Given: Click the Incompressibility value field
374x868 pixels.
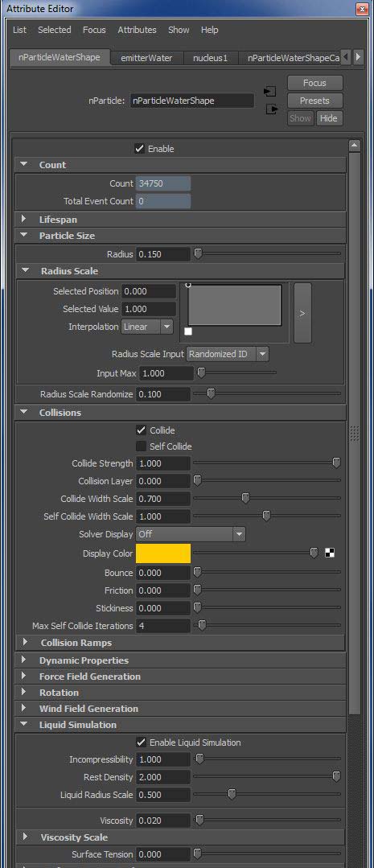Looking at the screenshot, I should pyautogui.click(x=163, y=759).
